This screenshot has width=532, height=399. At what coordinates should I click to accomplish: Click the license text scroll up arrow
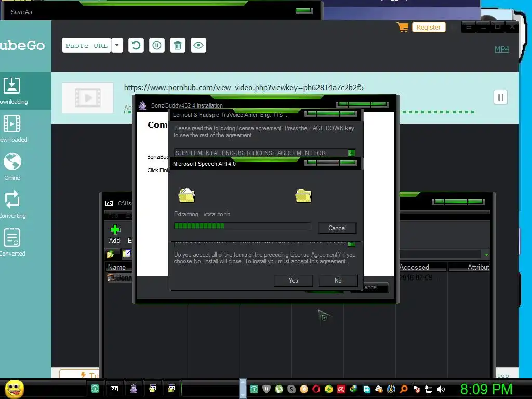coord(352,153)
